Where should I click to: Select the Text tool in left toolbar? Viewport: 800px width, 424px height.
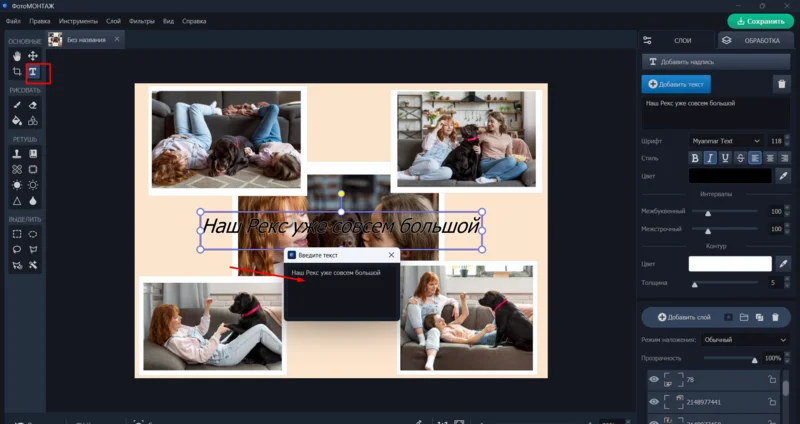(x=33, y=72)
